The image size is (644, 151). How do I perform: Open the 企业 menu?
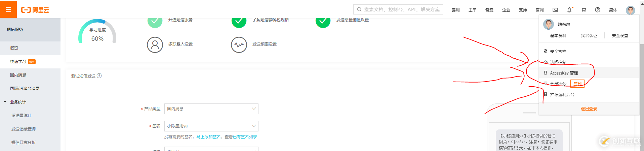coord(506,10)
